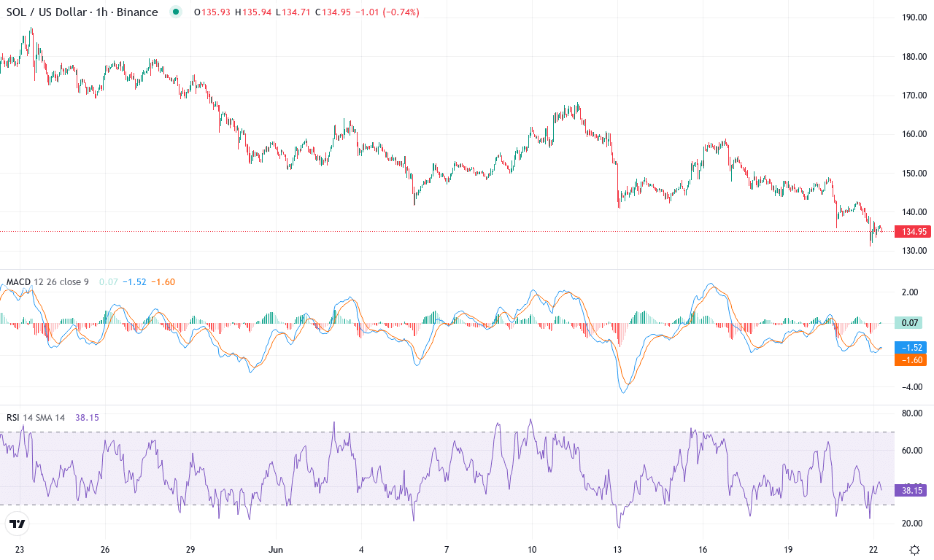
Task: Click the 2.00 MACD axis label
Action: pyautogui.click(x=910, y=292)
